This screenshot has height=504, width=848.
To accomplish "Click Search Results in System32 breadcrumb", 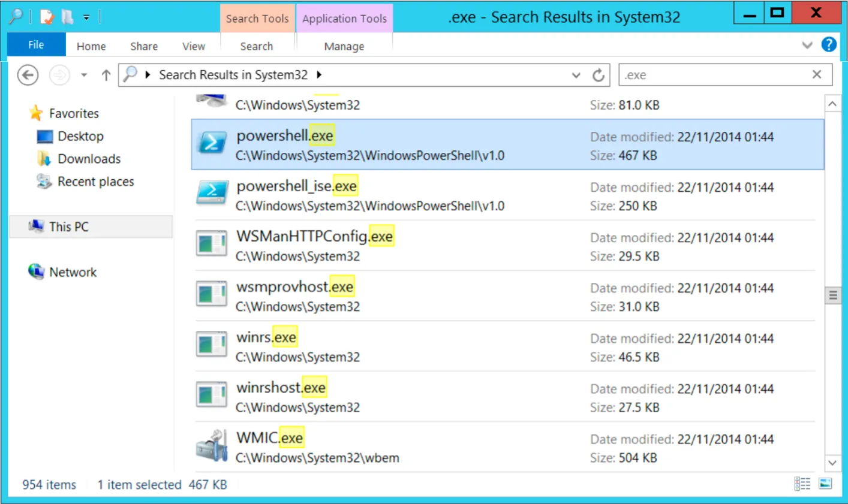I will [233, 75].
